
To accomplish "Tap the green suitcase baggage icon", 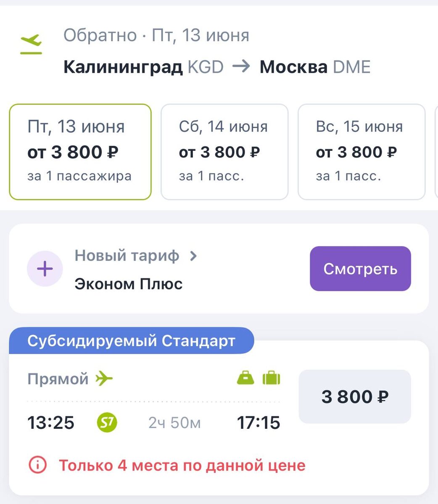I will [x=271, y=378].
